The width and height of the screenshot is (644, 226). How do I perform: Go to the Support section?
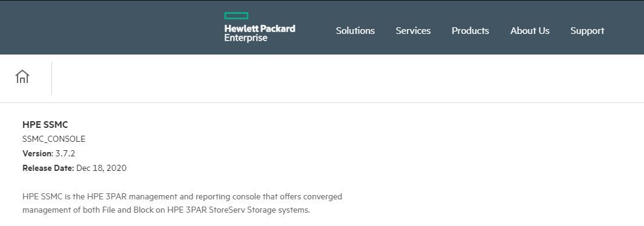point(587,31)
